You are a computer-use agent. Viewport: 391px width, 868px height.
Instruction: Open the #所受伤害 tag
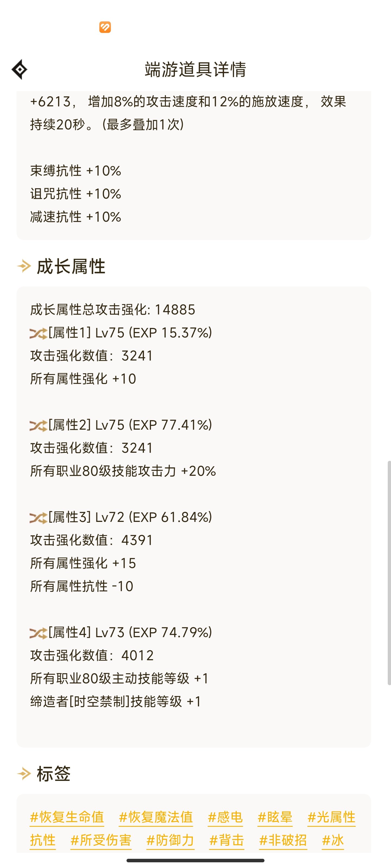point(101,840)
